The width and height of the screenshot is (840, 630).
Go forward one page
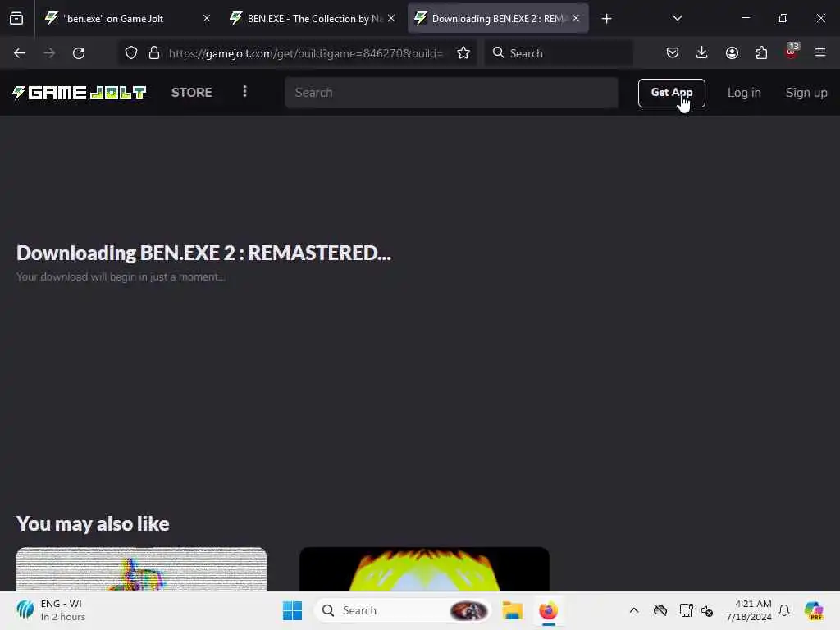point(49,53)
